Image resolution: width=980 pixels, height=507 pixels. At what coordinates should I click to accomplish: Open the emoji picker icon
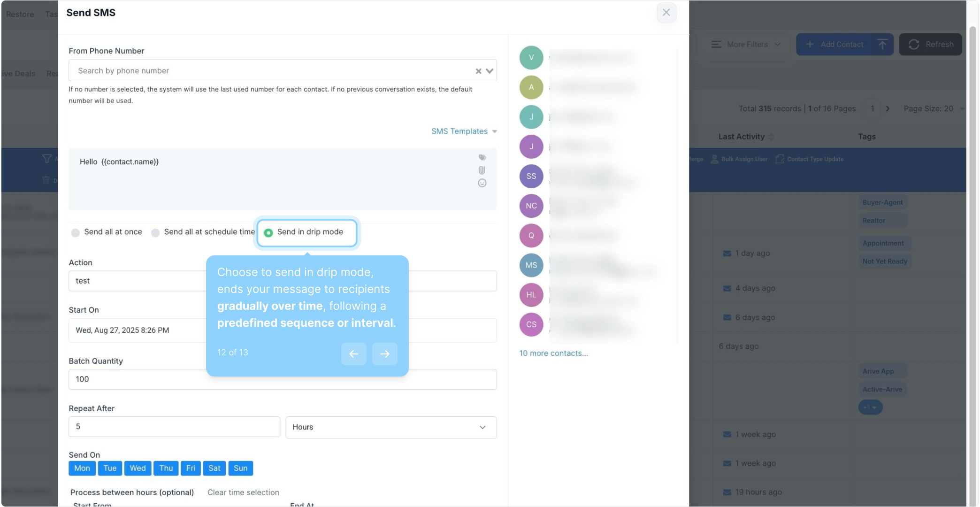(482, 183)
